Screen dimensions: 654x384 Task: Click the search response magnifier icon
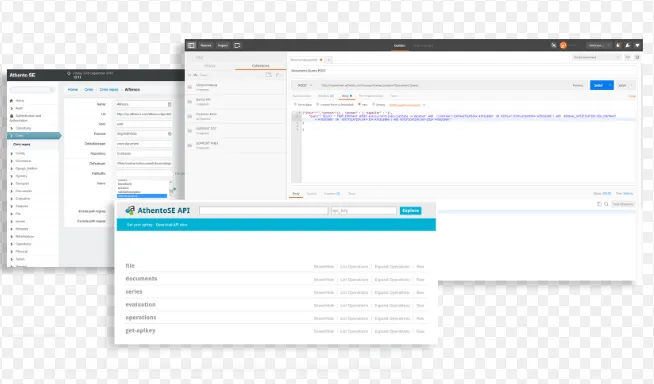point(606,204)
